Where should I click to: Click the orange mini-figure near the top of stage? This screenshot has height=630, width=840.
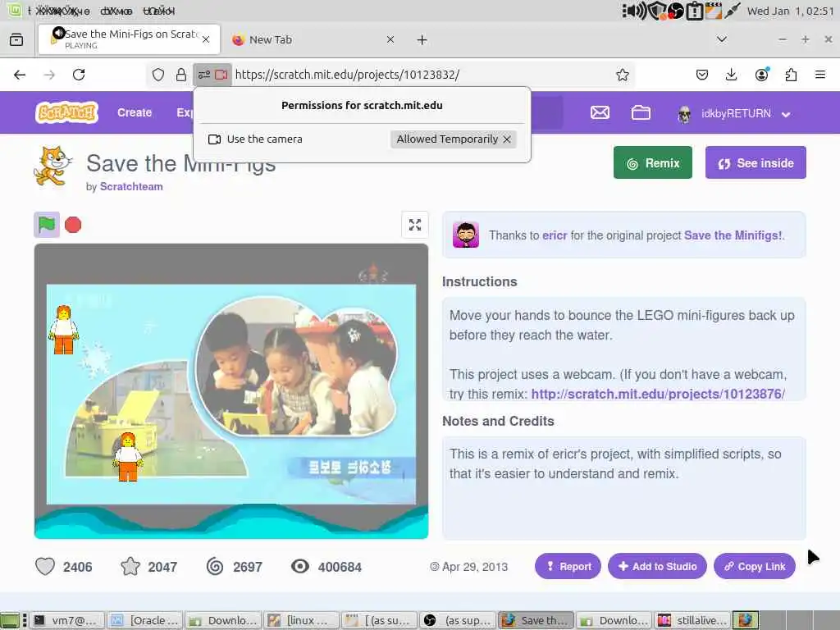pyautogui.click(x=64, y=330)
